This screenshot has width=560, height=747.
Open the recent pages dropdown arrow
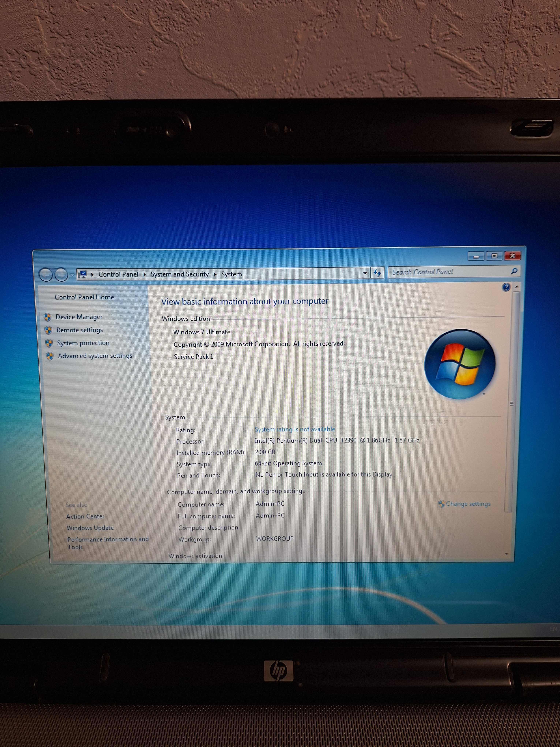coord(72,275)
